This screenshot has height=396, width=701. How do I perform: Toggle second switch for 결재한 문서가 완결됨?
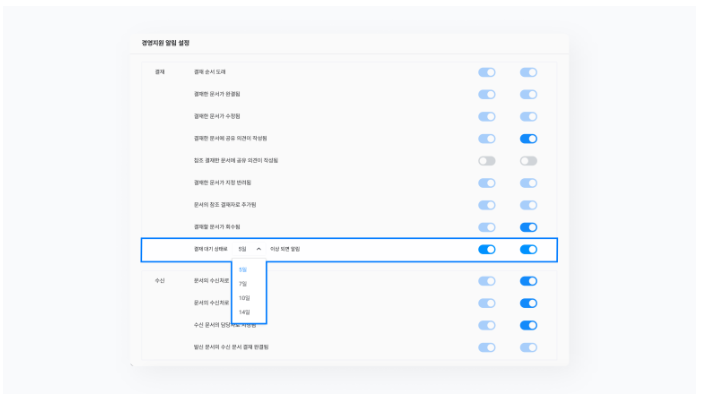point(528,94)
